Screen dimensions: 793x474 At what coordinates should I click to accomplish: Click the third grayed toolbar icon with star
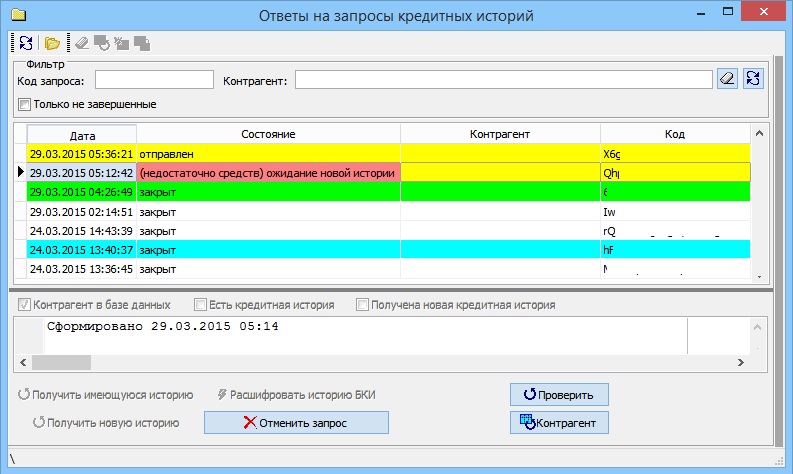point(121,44)
